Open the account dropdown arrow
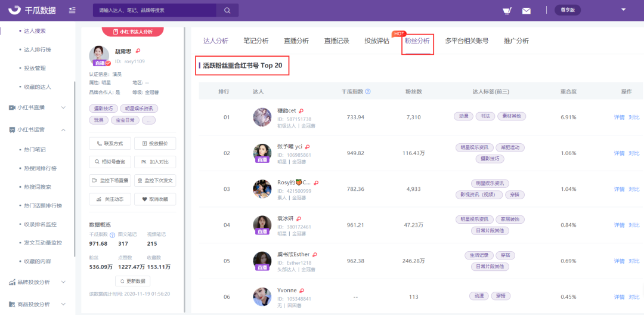Screen dimensions: 644x315 [x=623, y=10]
